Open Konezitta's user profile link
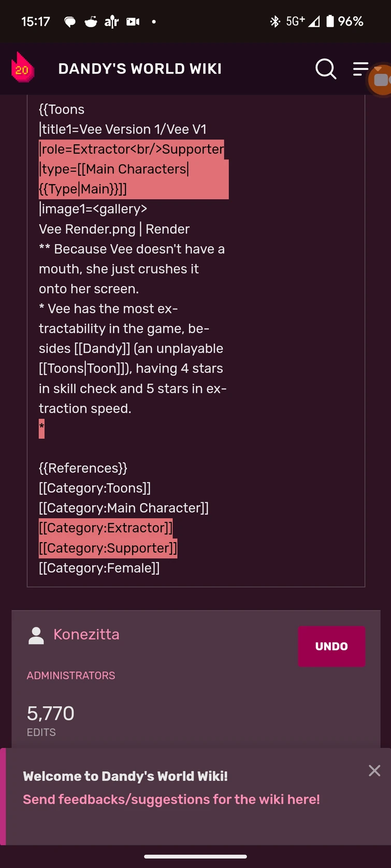Viewport: 391px width, 868px height. [x=86, y=634]
